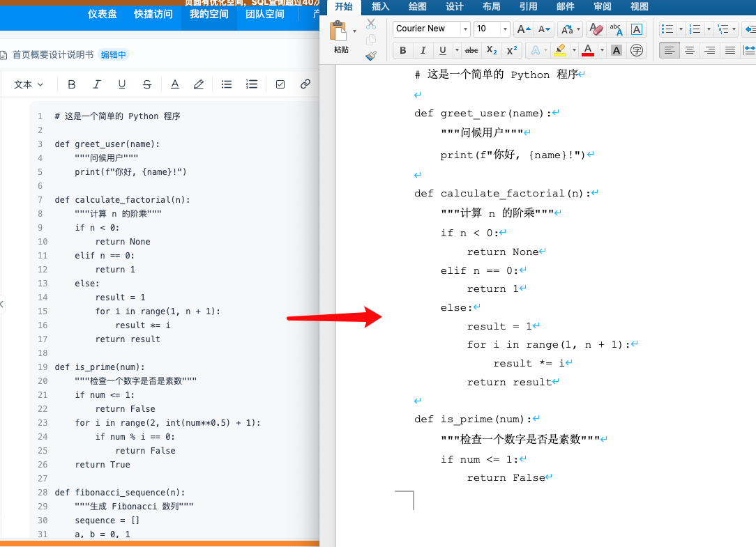The width and height of the screenshot is (756, 547).
Task: Switch to the 引用 ribbon tab
Action: pos(529,7)
